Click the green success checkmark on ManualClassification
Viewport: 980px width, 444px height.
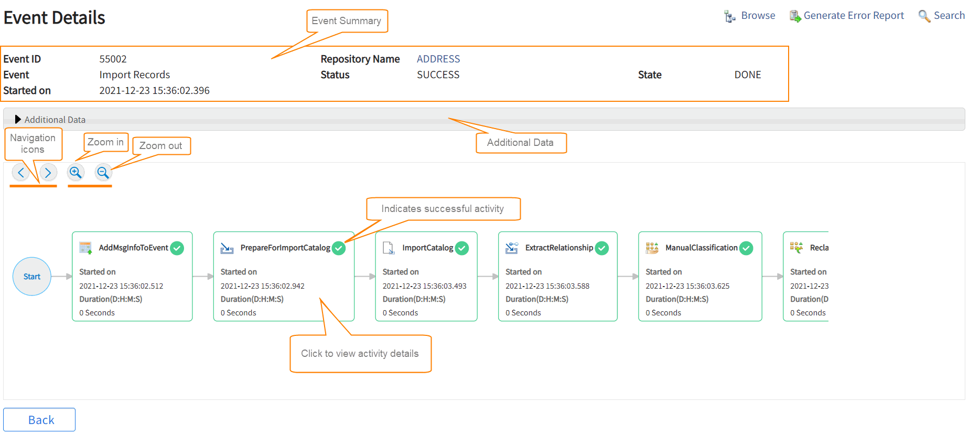[x=746, y=248]
